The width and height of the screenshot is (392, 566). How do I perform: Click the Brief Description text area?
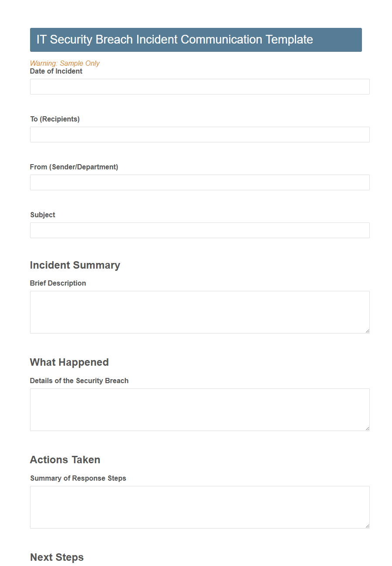click(x=199, y=312)
